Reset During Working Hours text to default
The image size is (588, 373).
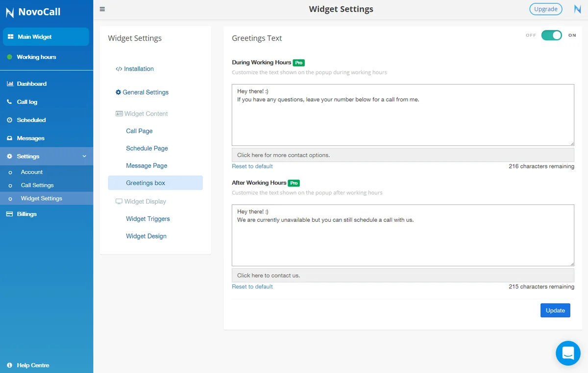coord(252,166)
